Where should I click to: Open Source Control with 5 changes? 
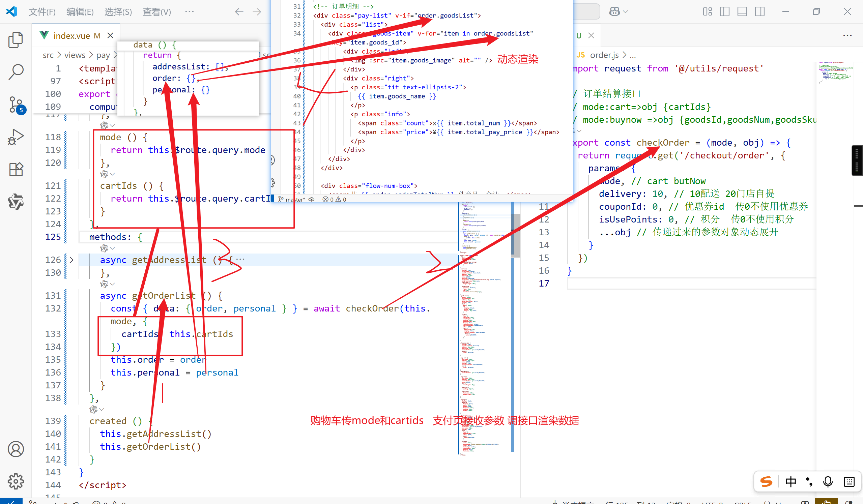pos(16,105)
